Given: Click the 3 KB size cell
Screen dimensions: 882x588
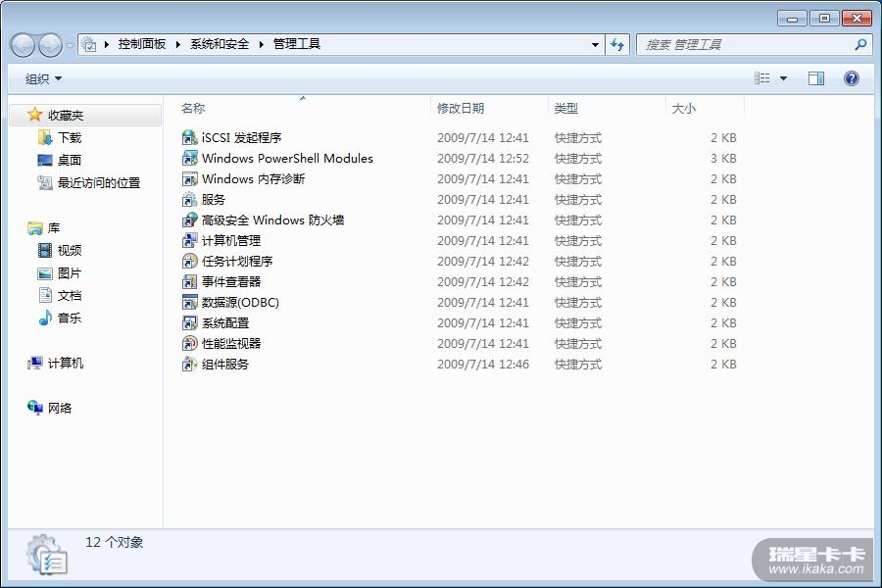Looking at the screenshot, I should 723,159.
